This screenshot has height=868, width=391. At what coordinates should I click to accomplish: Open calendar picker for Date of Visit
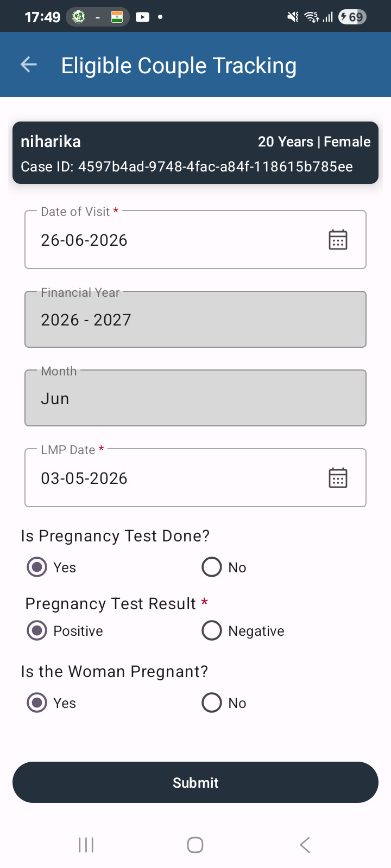[x=338, y=239]
